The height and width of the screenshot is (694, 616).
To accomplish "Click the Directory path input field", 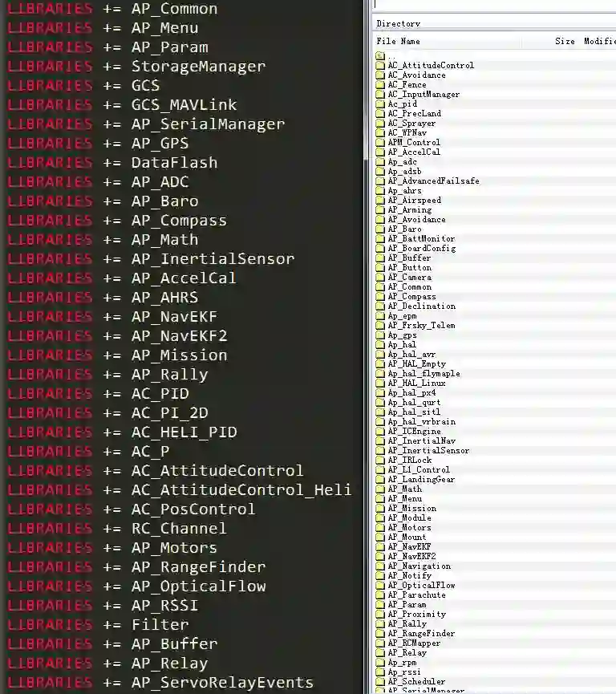I will tap(494, 5).
